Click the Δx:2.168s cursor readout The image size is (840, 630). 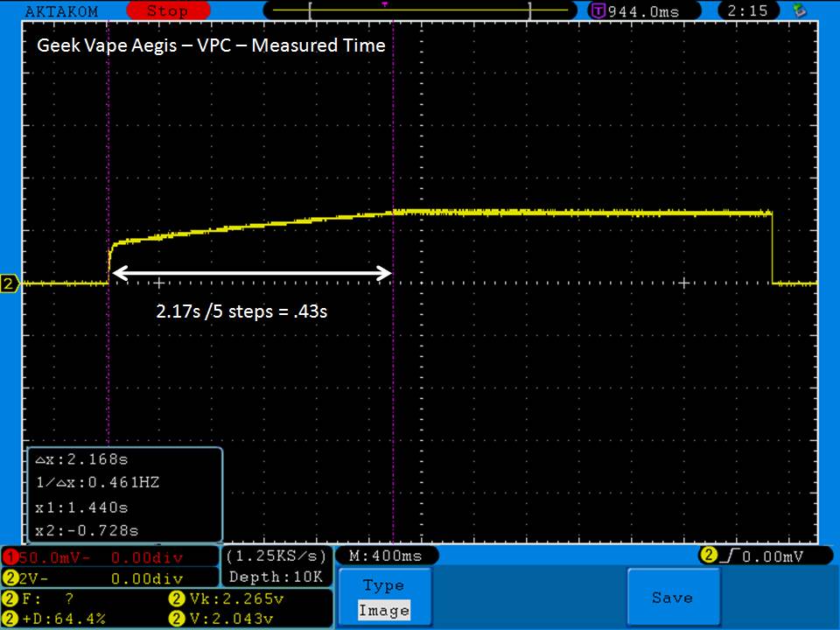(x=81, y=459)
